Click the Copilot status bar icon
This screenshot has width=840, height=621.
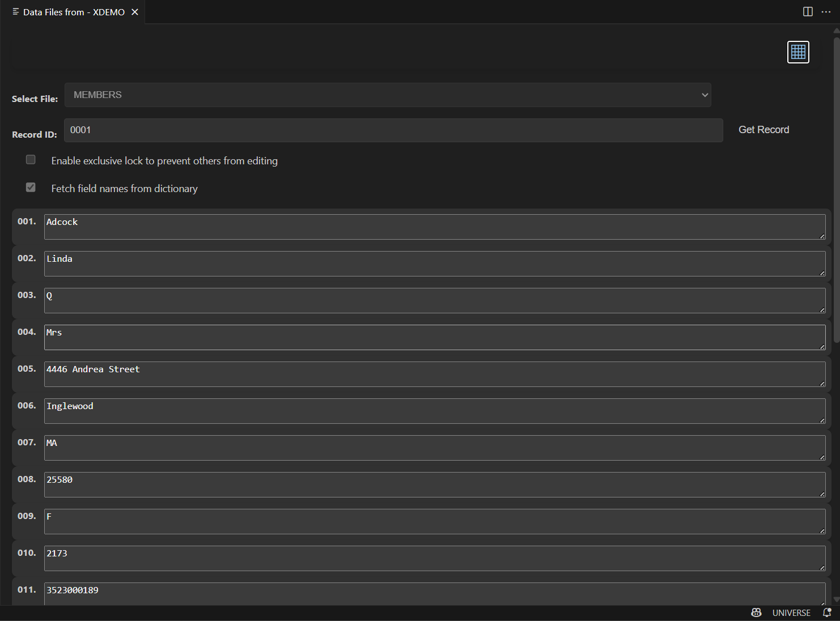click(756, 613)
